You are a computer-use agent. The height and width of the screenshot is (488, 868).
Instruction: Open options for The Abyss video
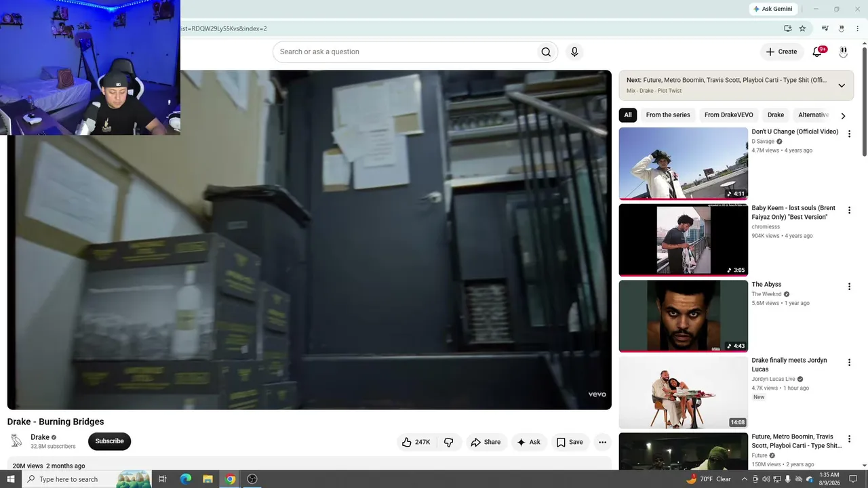pyautogui.click(x=849, y=287)
